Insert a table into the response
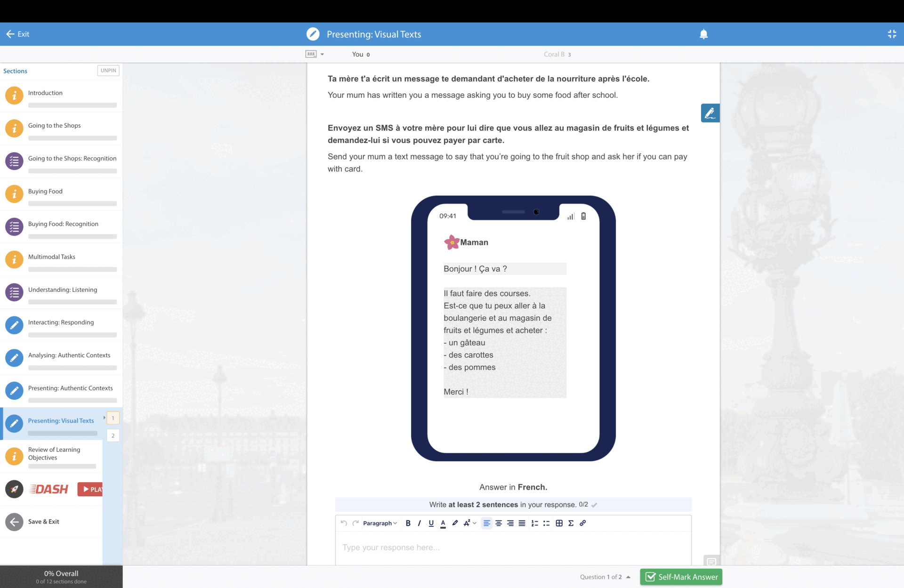 point(559,523)
